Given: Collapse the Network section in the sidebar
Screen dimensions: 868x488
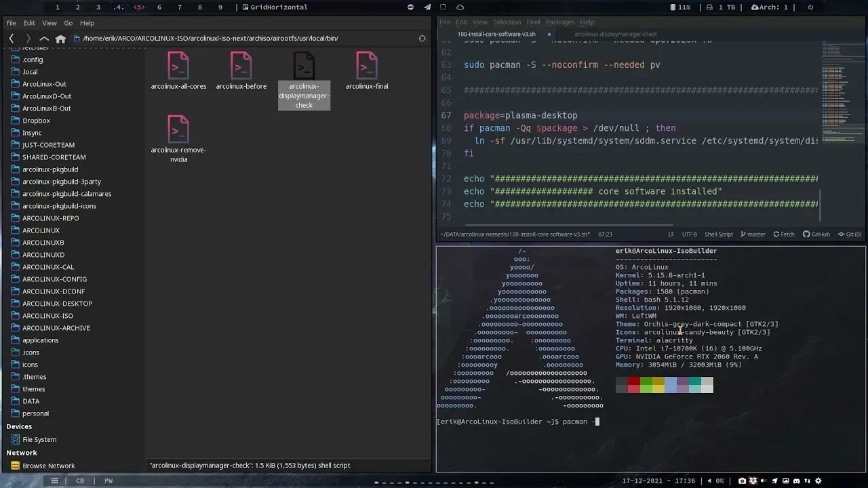Looking at the screenshot, I should (x=22, y=452).
